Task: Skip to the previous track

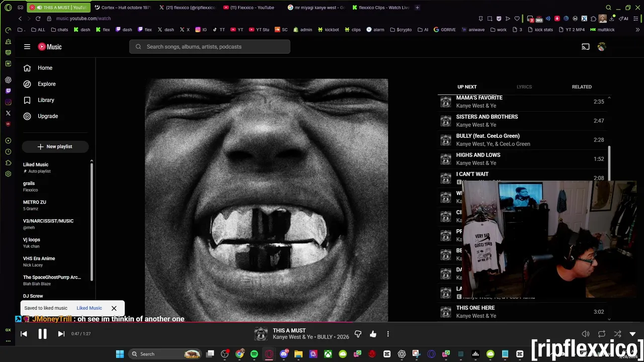Action: coord(24,334)
